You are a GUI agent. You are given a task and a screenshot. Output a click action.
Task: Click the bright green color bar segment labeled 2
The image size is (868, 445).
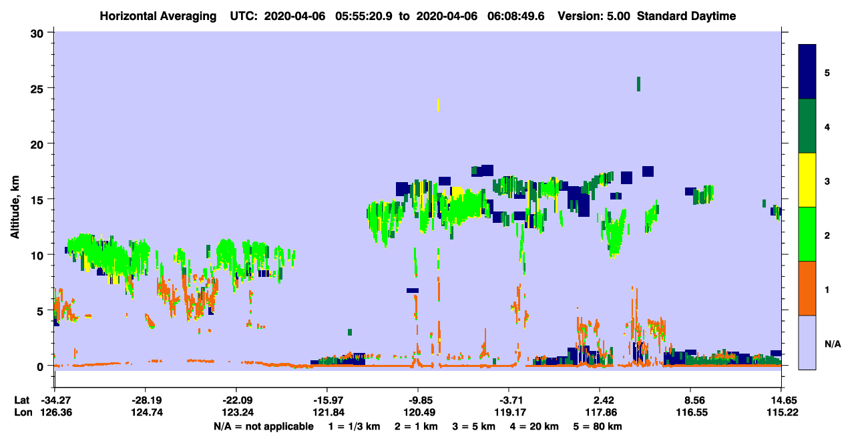click(x=807, y=234)
